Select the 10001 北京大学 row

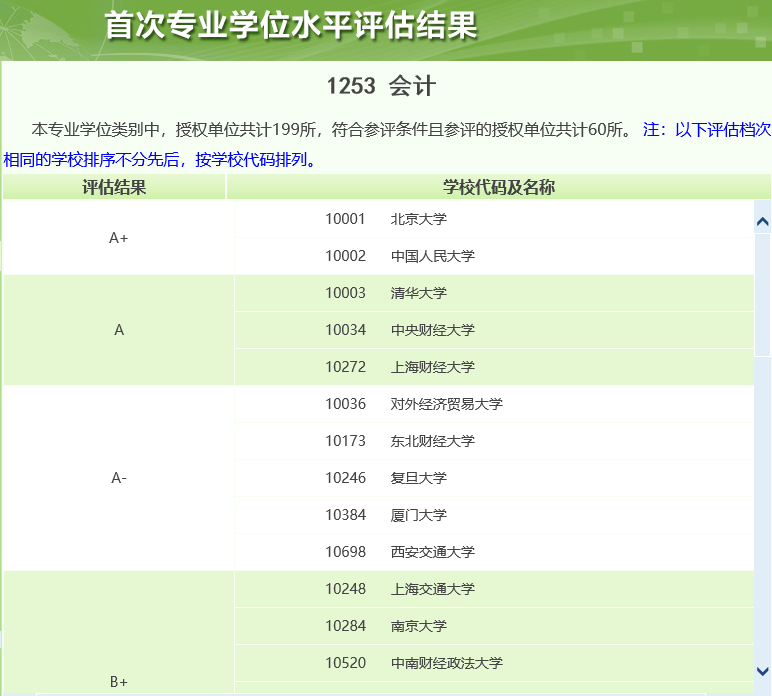coord(494,219)
